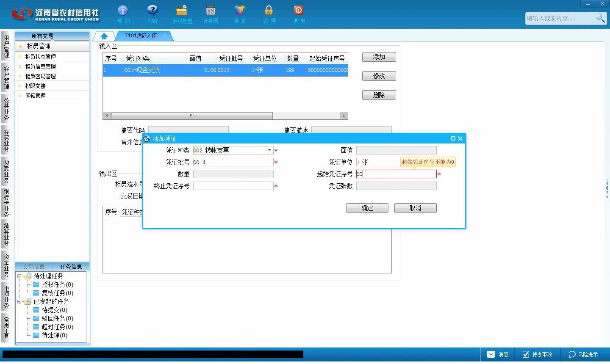Select 待处理(0) in task tree
This screenshot has height=364, width=610.
[50, 335]
